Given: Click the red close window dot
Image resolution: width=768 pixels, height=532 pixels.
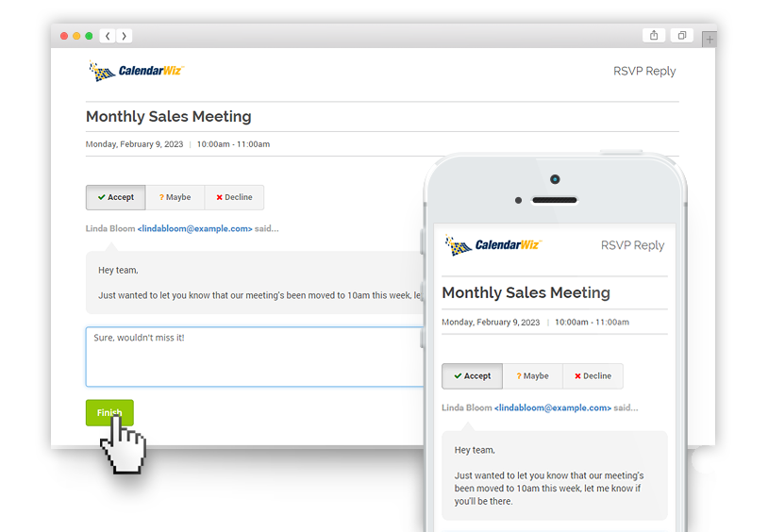Looking at the screenshot, I should pos(64,36).
